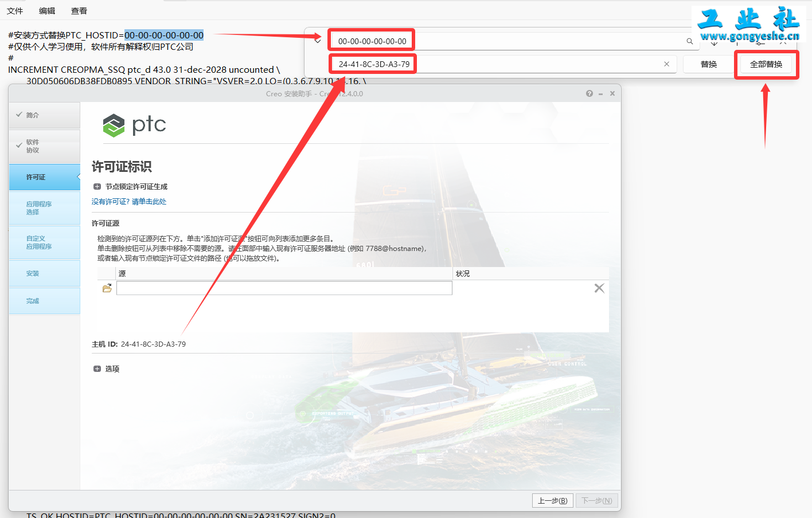
Task: Click the PTC logo in the installer
Action: [x=134, y=125]
